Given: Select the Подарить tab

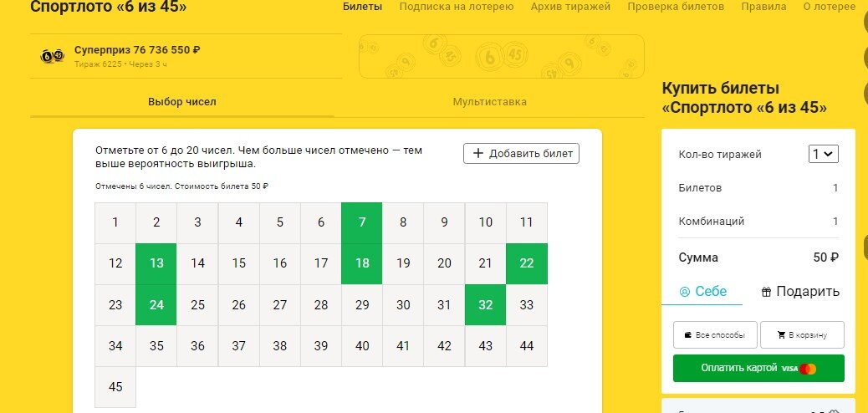Looking at the screenshot, I should tap(800, 292).
